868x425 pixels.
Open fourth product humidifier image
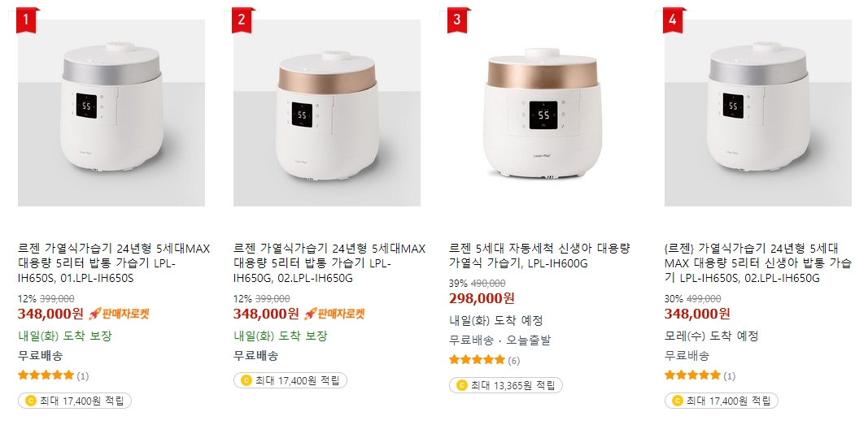point(758,113)
